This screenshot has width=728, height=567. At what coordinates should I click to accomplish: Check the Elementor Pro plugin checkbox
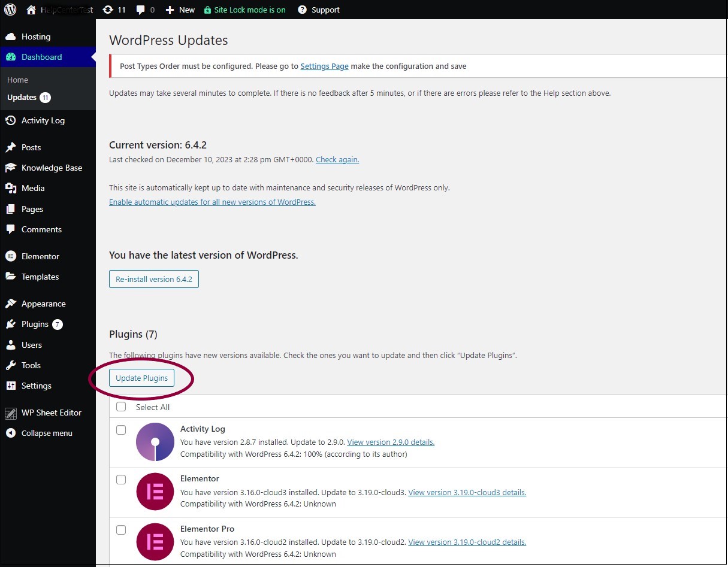pos(121,530)
